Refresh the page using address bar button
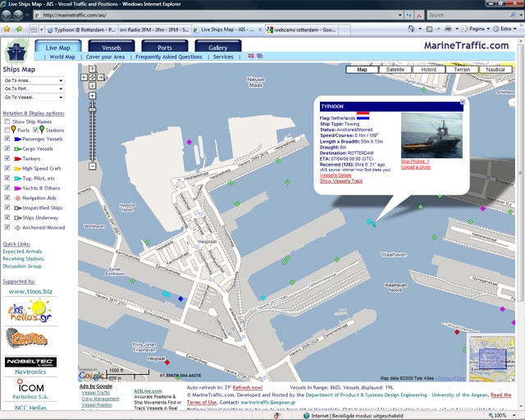The image size is (525, 420). click(409, 15)
